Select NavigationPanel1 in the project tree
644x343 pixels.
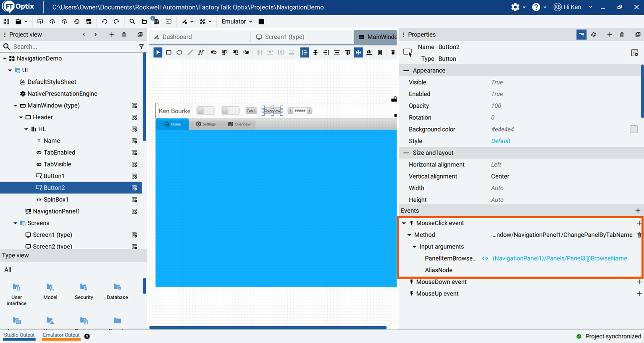click(x=56, y=211)
